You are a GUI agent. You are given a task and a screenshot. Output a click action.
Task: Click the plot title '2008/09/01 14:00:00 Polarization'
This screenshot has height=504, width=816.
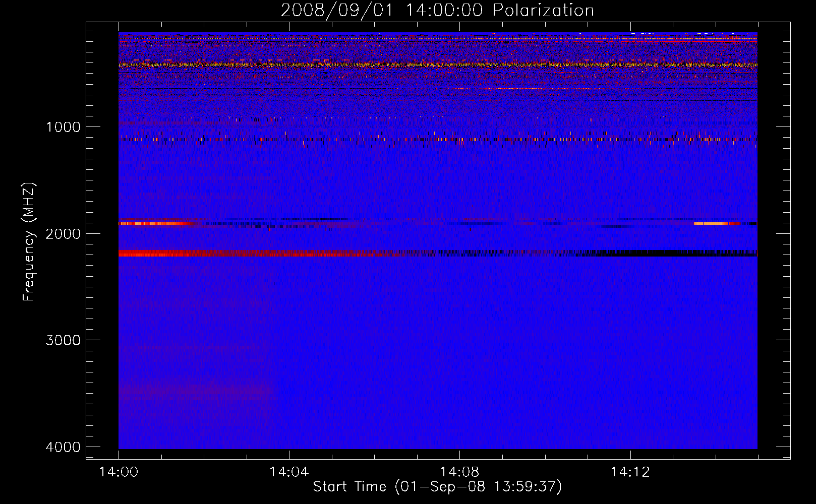437,10
